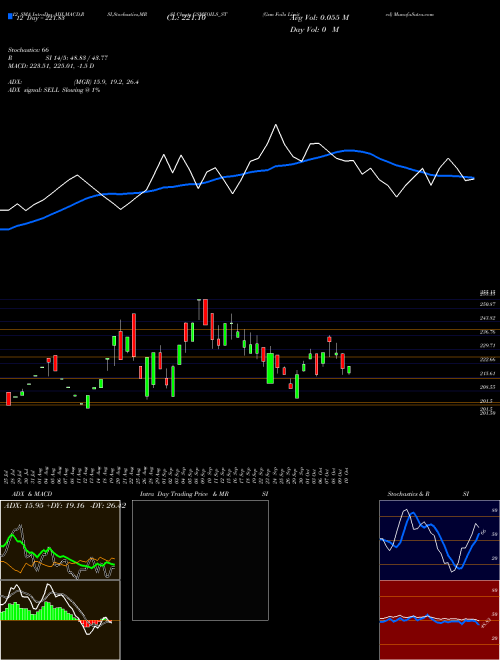Click the tall red candlestick at the chart high
This screenshot has height=660, width=500.
[x=205, y=312]
